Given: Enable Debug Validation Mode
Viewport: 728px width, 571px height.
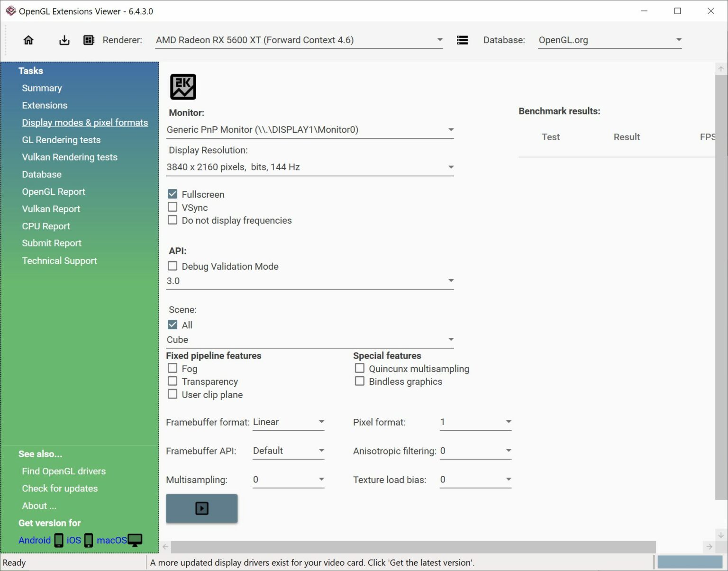Looking at the screenshot, I should 173,266.
